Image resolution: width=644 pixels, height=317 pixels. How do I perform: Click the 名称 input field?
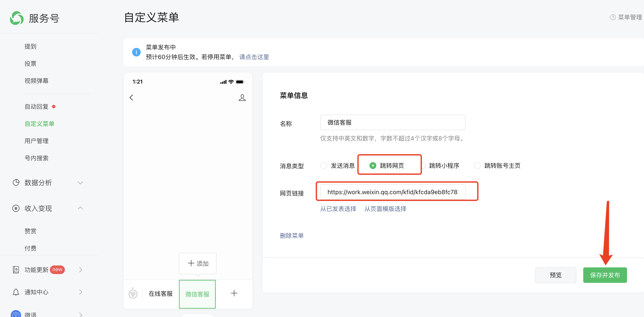[393, 122]
